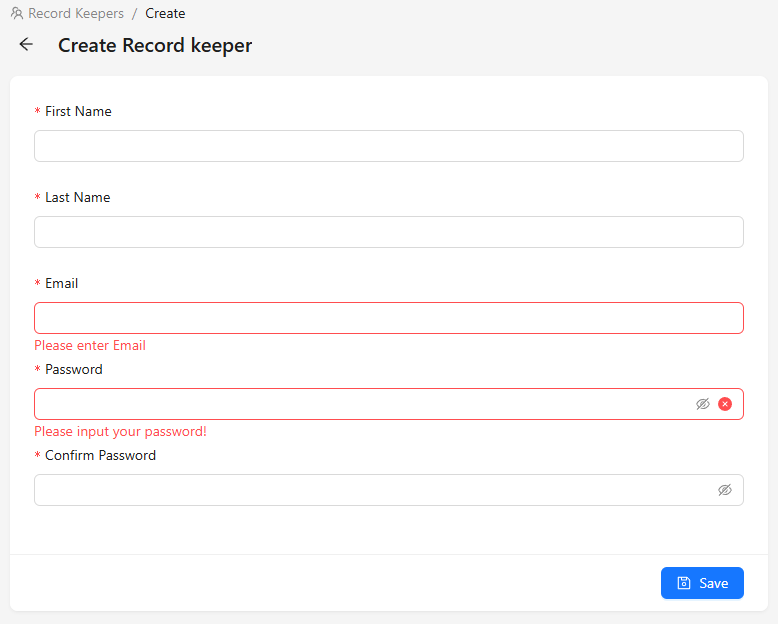778x624 pixels.
Task: Click the floppy disk icon on Save button
Action: tap(684, 583)
